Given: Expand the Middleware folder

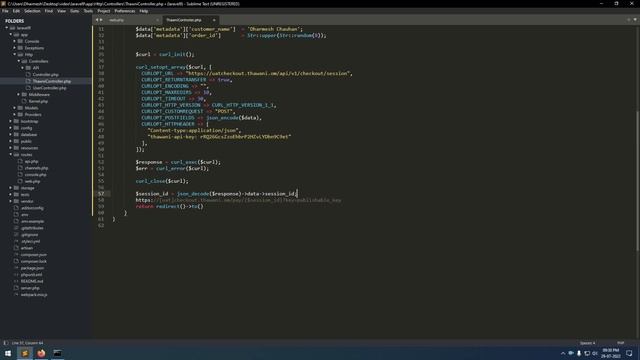Looking at the screenshot, I should (19, 94).
